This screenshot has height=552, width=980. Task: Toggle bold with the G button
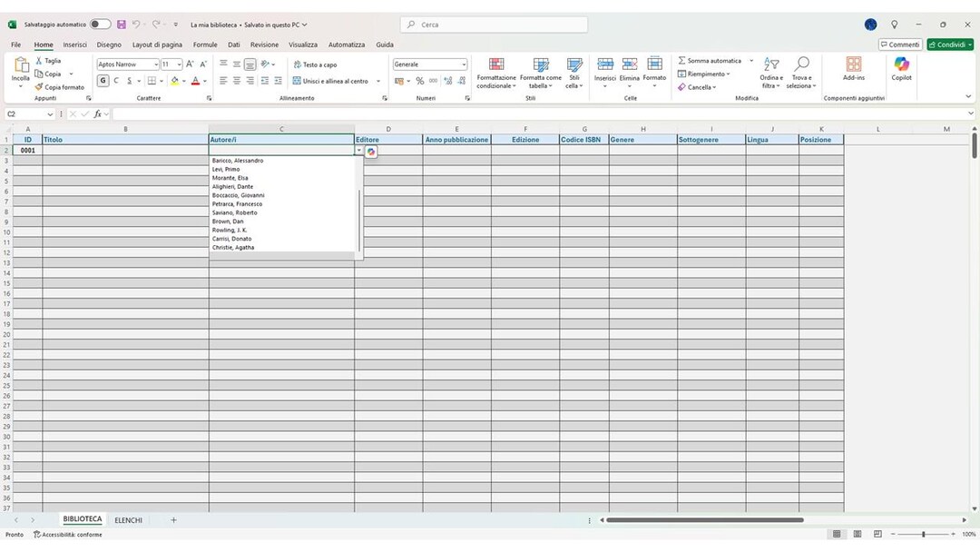tap(103, 81)
